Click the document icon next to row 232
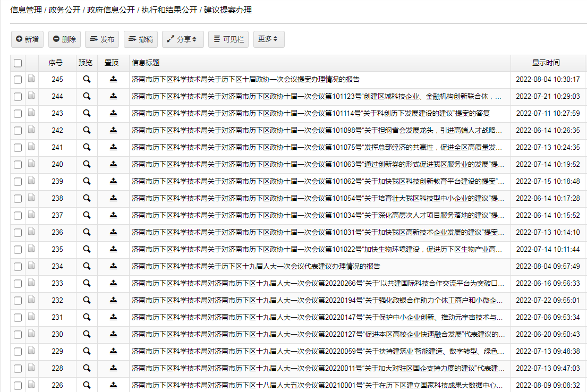This screenshot has width=587, height=392. tap(32, 300)
